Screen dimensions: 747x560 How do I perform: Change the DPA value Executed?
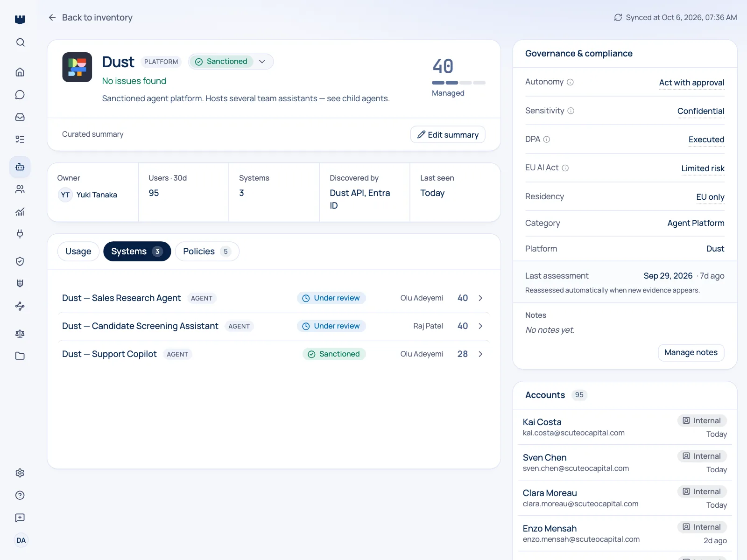click(706, 140)
